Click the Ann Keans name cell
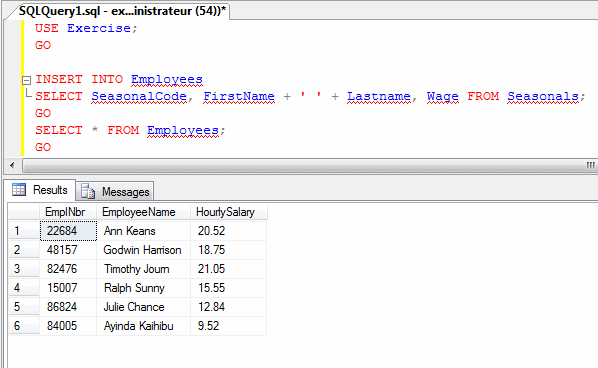 tap(143, 231)
